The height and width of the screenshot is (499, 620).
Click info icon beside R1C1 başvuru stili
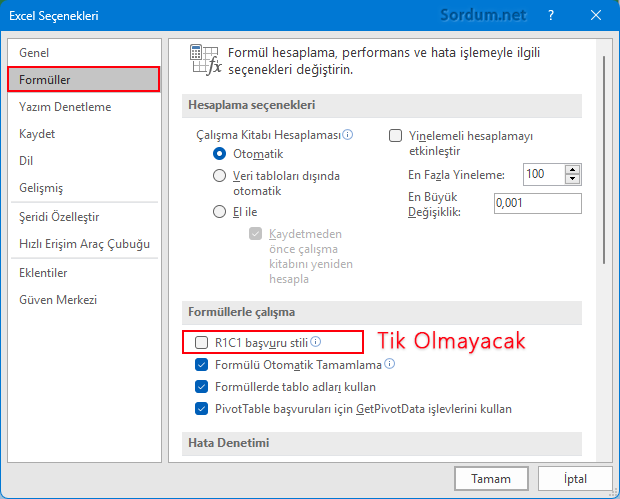[316, 341]
